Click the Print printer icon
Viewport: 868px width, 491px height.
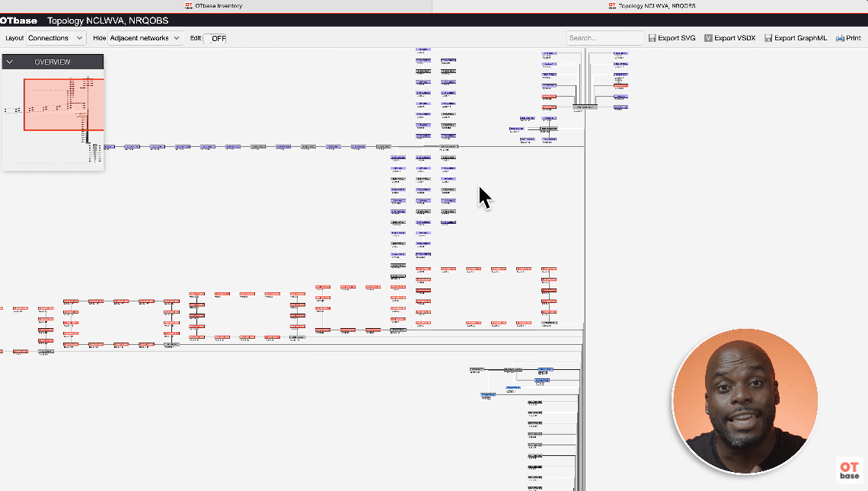tap(839, 38)
